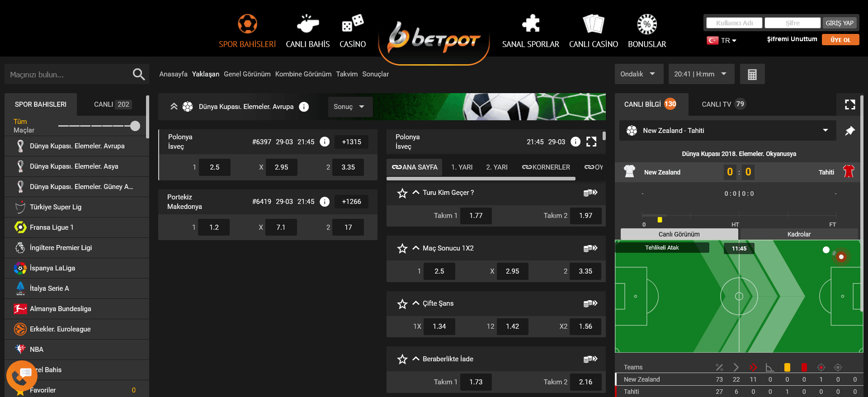Select the KORNERLER tab

coord(546,167)
